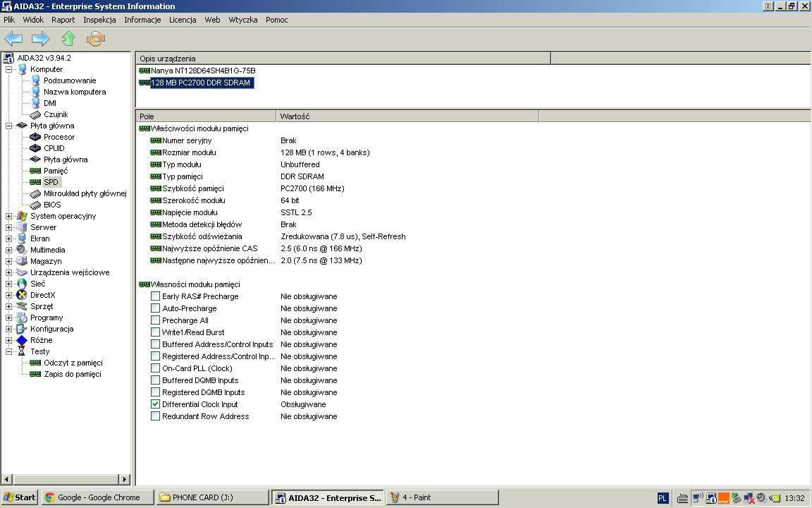The width and height of the screenshot is (812, 508).
Task: Expand the Magazyn node
Action: 8,261
